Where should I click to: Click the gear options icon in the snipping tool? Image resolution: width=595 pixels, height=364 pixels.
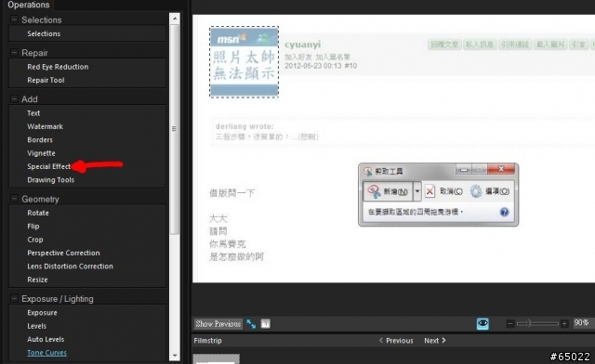476,191
